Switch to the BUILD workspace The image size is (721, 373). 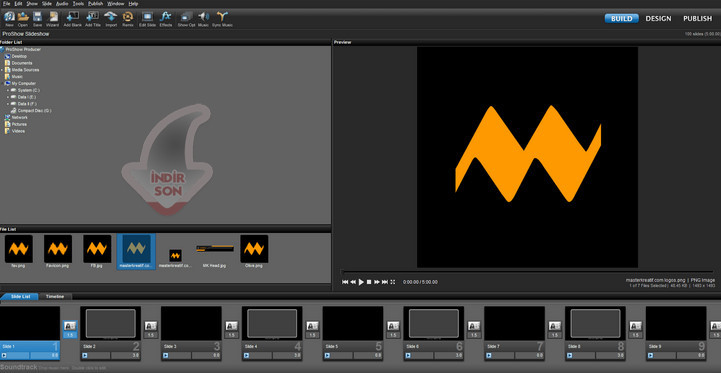(621, 19)
